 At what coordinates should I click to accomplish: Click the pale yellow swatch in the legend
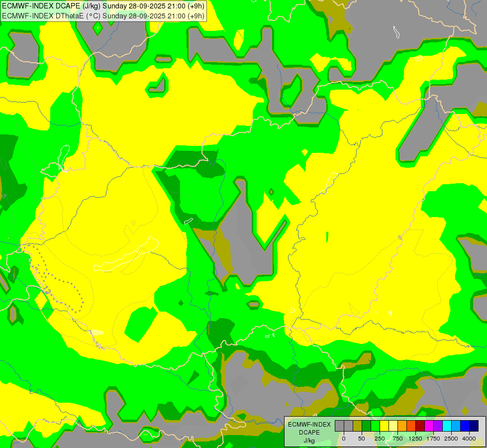click(x=393, y=426)
